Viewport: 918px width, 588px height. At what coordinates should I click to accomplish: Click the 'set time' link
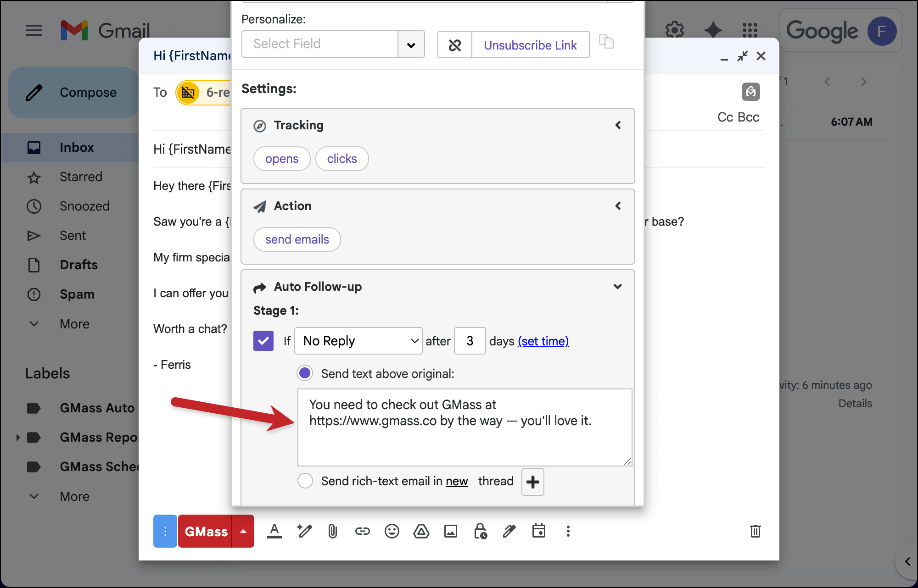[543, 341]
